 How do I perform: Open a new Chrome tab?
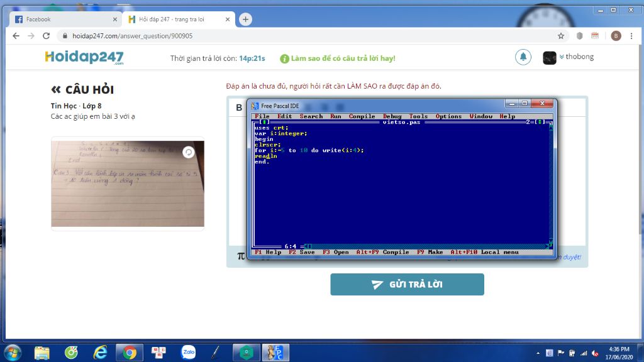(x=245, y=19)
